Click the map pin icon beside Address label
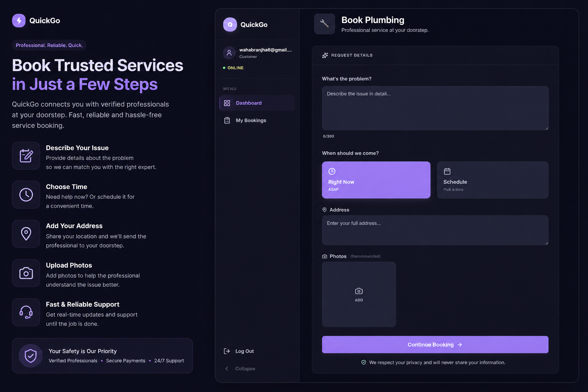Screen dimensions: 588x392 tap(324, 210)
